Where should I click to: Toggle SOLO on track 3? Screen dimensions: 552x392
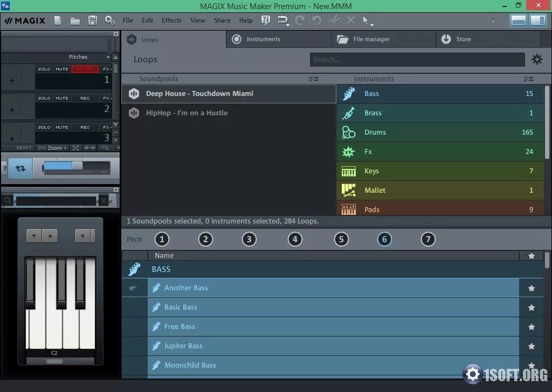(44, 127)
